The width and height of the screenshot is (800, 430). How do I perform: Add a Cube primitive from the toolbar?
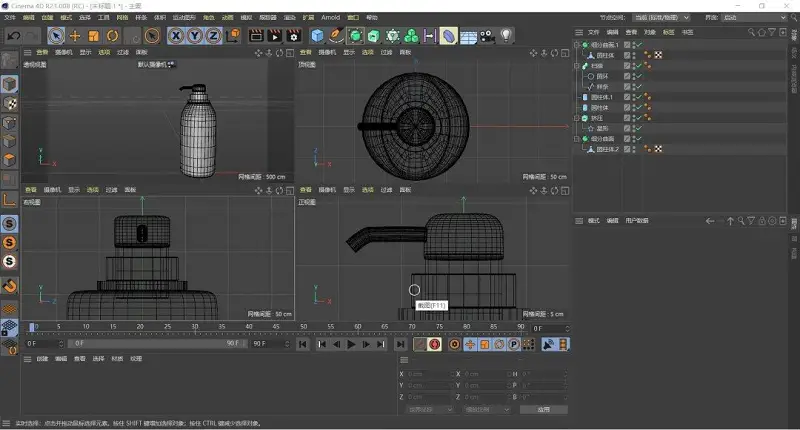click(x=317, y=36)
